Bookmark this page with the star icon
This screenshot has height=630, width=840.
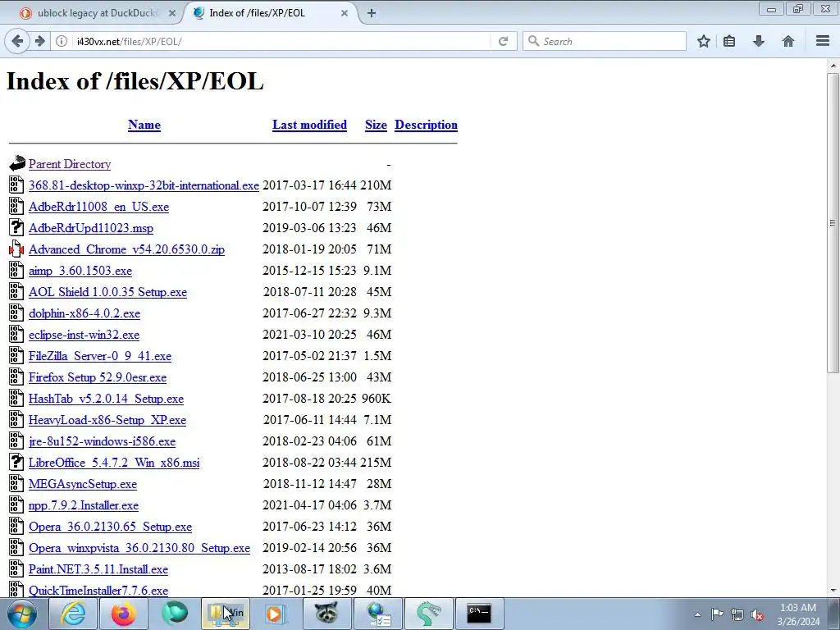tap(703, 41)
